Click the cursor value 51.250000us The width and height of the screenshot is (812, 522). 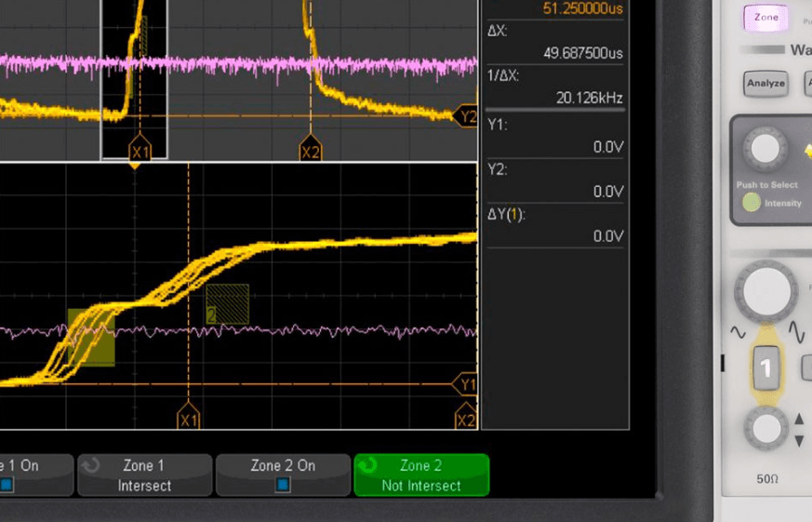[x=582, y=8]
